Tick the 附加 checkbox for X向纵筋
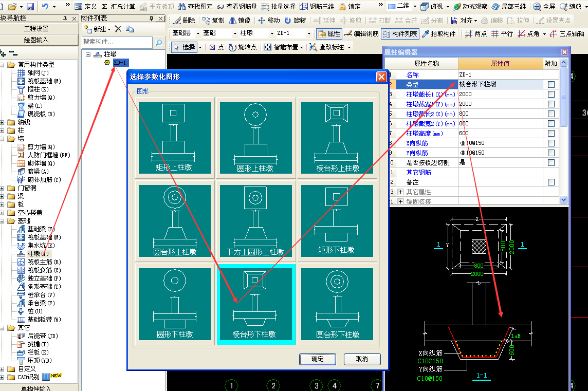The width and height of the screenshot is (588, 391). coord(551,143)
